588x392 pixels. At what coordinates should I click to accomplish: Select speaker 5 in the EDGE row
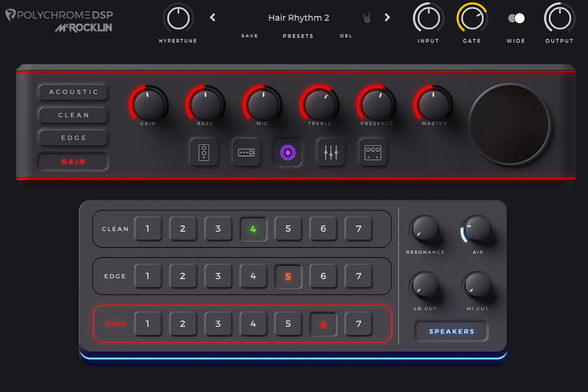288,276
